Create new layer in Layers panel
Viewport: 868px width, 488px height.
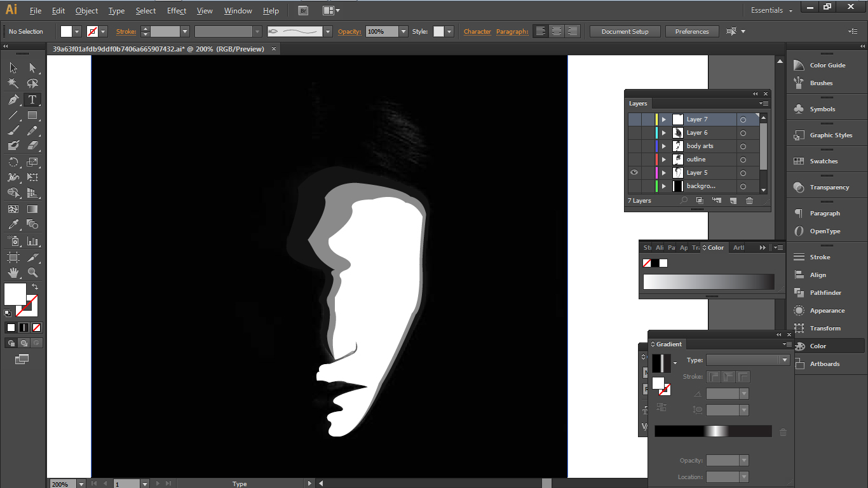point(733,200)
